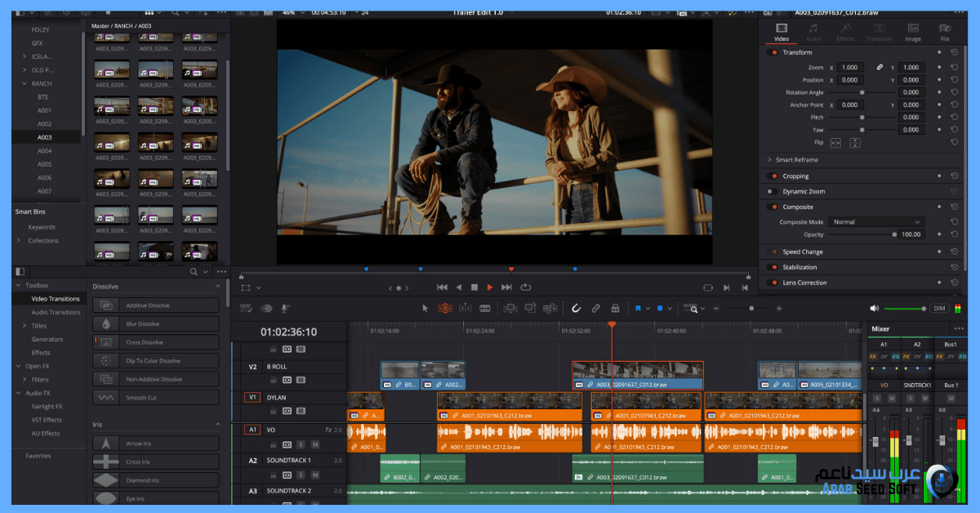Click the Position Lock icon
Viewport: 980px width, 513px height.
pyautogui.click(x=615, y=308)
